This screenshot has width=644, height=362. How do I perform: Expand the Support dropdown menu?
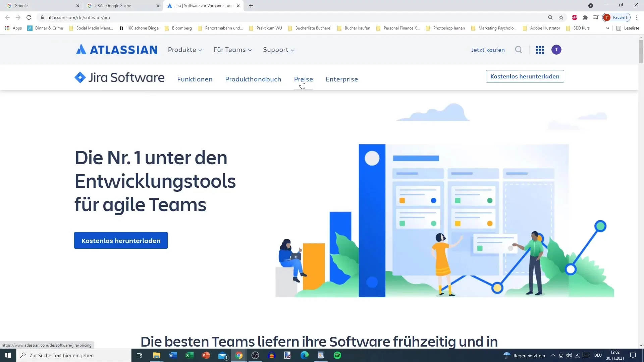[279, 50]
